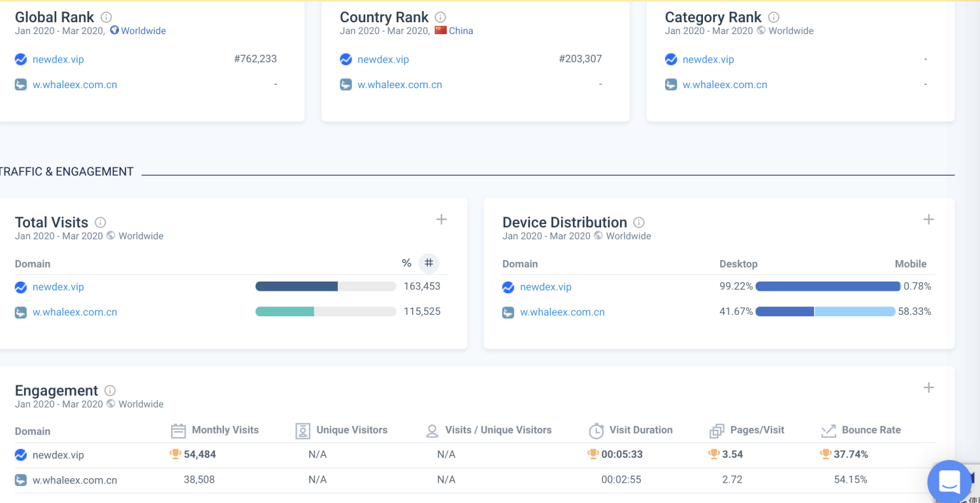Click the 54.15% bounce rate value
Screen dimensions: 980x503
point(851,479)
